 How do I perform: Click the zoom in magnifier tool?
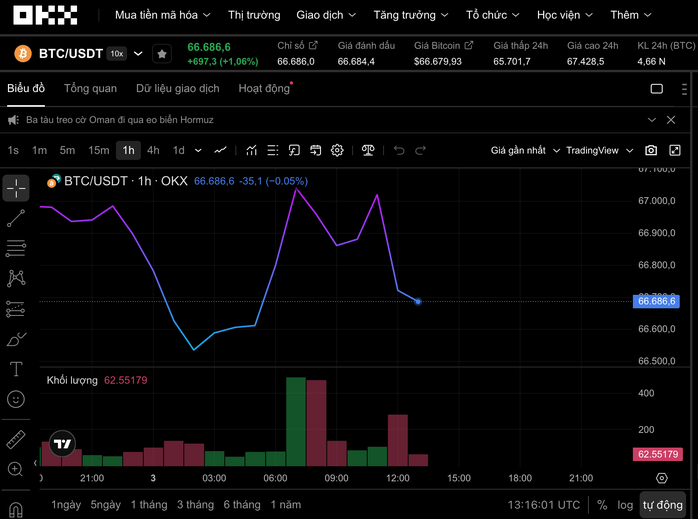coord(16,469)
